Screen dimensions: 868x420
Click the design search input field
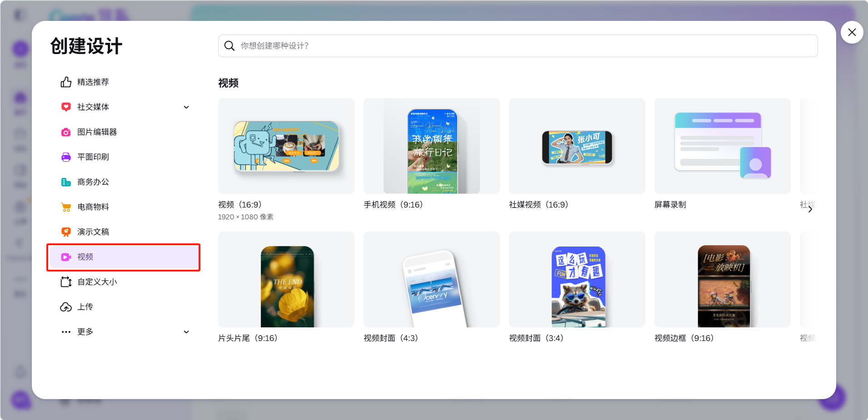click(x=518, y=46)
